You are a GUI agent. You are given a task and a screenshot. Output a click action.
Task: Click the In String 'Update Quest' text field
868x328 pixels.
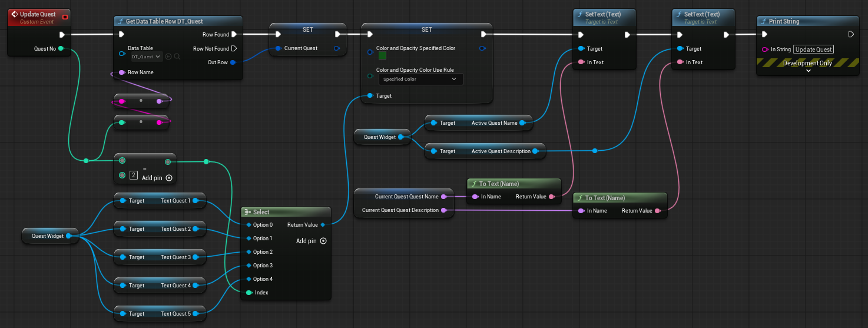(x=814, y=49)
